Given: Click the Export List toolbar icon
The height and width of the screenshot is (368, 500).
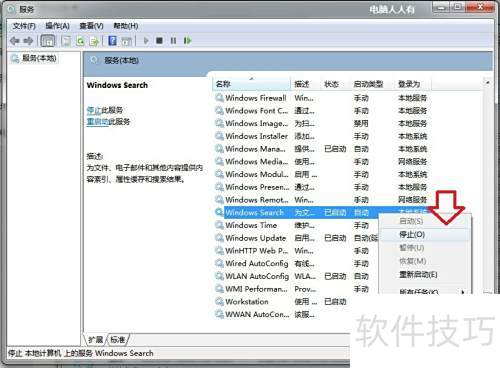Looking at the screenshot, I should (x=95, y=41).
